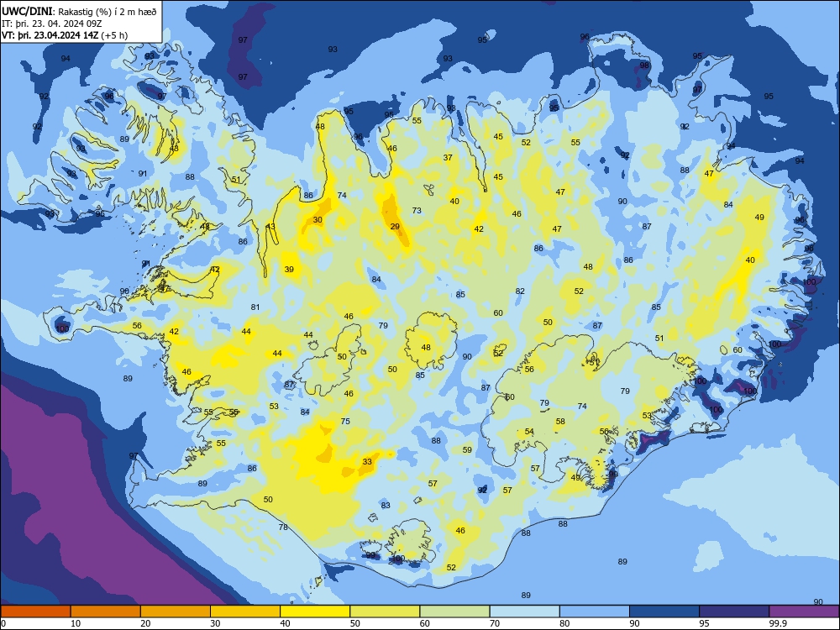Click the humidity value 81 on the map

[255, 307]
